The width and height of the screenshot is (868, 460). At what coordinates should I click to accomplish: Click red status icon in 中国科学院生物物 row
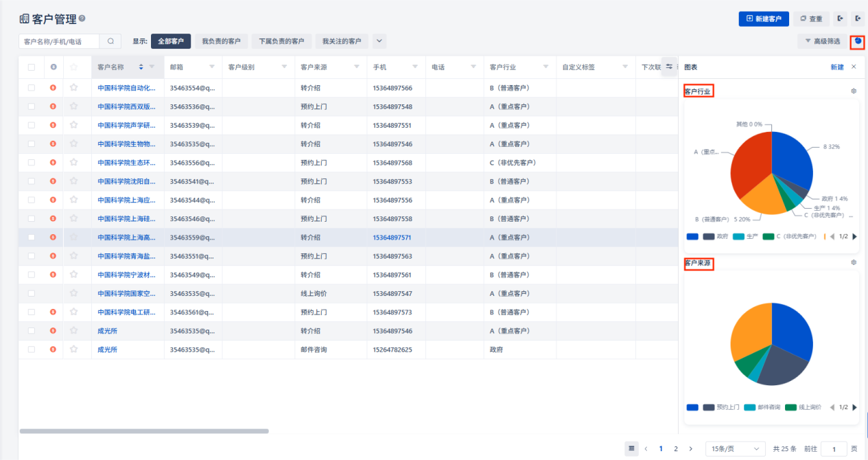(53, 143)
